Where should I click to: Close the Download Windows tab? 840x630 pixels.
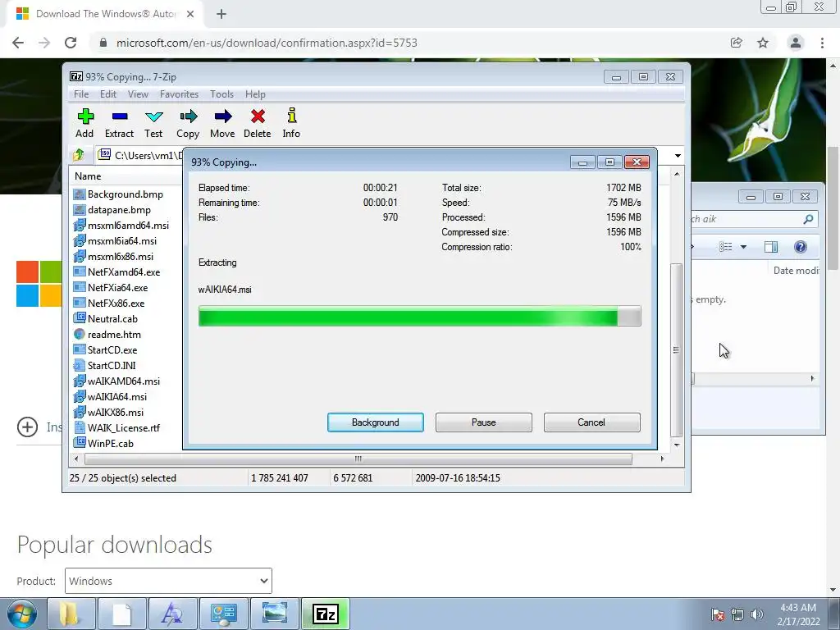point(190,14)
